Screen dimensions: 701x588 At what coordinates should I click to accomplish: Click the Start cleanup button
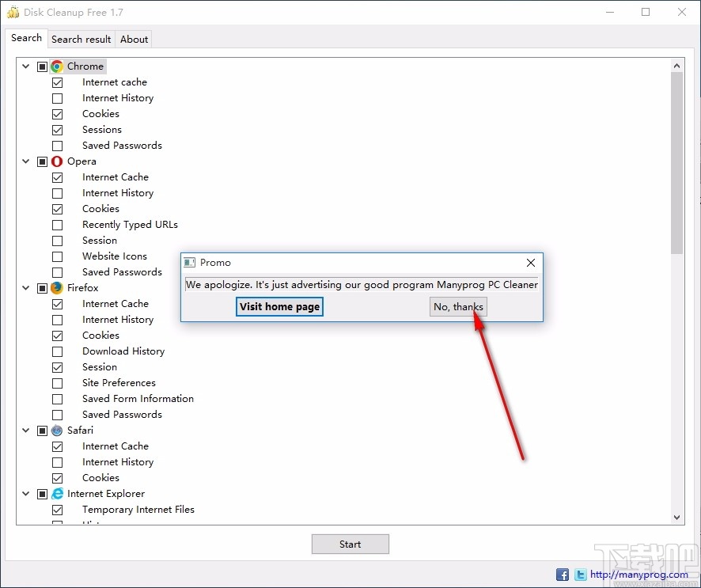tap(350, 544)
